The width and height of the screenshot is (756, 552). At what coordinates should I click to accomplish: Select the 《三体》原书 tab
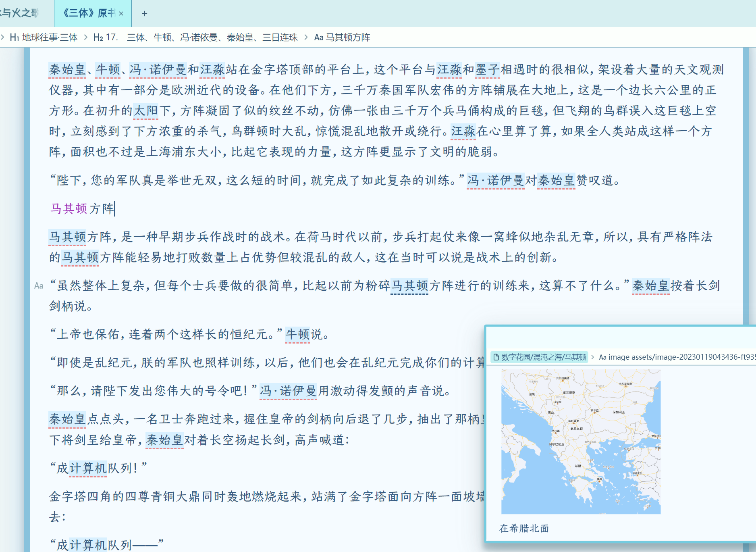tap(89, 13)
